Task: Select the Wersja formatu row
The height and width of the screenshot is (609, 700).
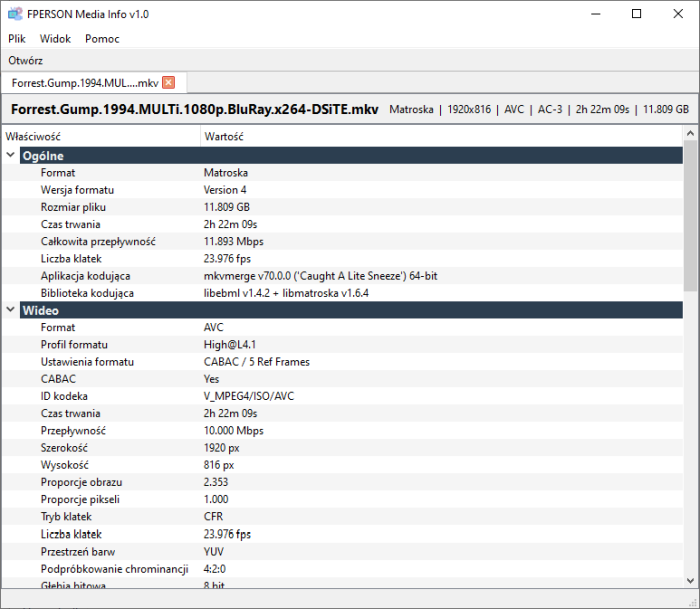Action: pyautogui.click(x=343, y=190)
